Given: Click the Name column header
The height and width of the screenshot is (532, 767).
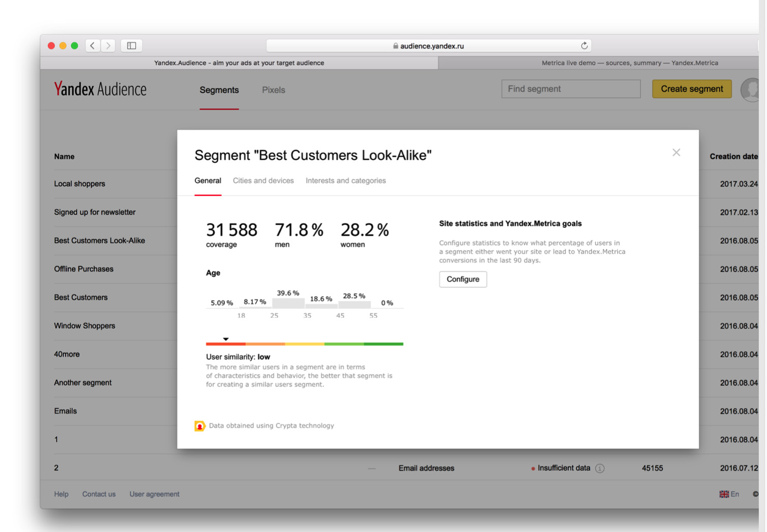Looking at the screenshot, I should tap(64, 157).
